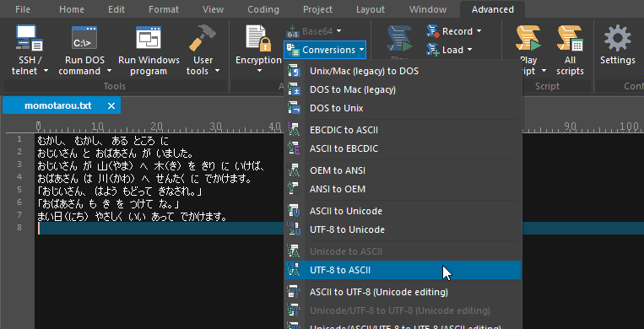The image size is (644, 329).
Task: Open the All scripts icon
Action: (570, 38)
